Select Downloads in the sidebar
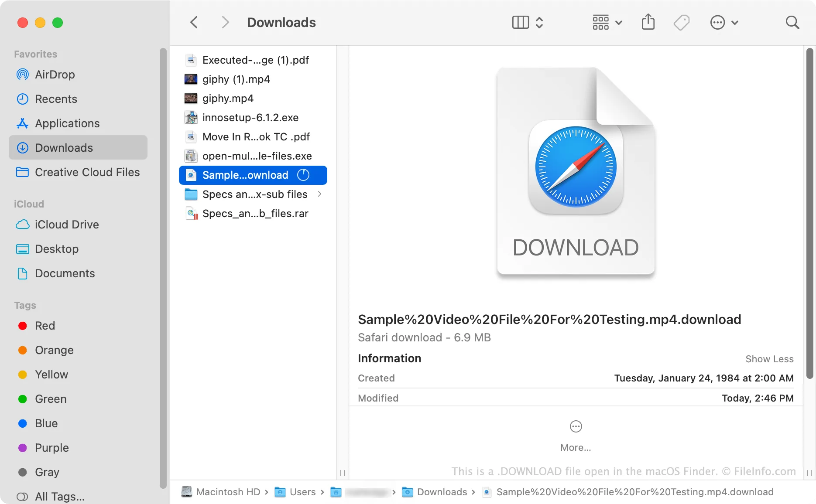 [x=78, y=148]
